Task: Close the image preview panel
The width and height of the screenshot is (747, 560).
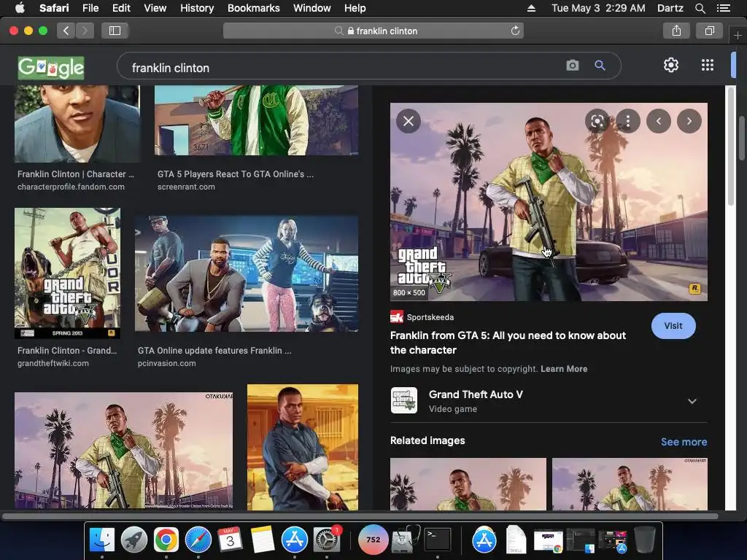Action: pos(409,121)
